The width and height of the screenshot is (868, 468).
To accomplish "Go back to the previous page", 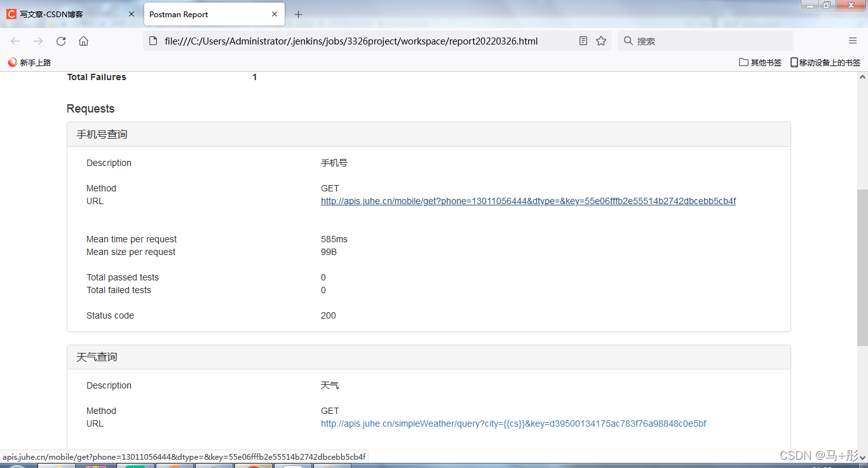I will [15, 41].
